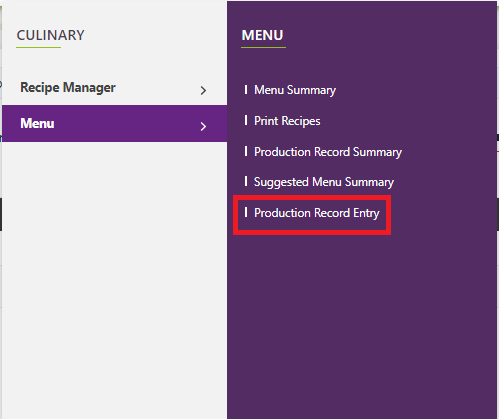Click the marker before Production Record Summary
The height and width of the screenshot is (419, 499).
(246, 151)
